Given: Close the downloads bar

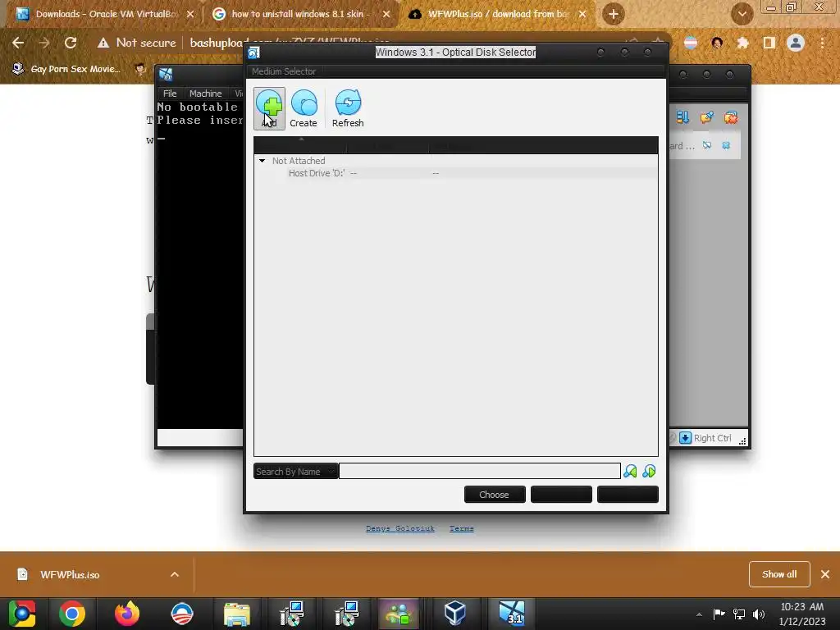Looking at the screenshot, I should [825, 574].
